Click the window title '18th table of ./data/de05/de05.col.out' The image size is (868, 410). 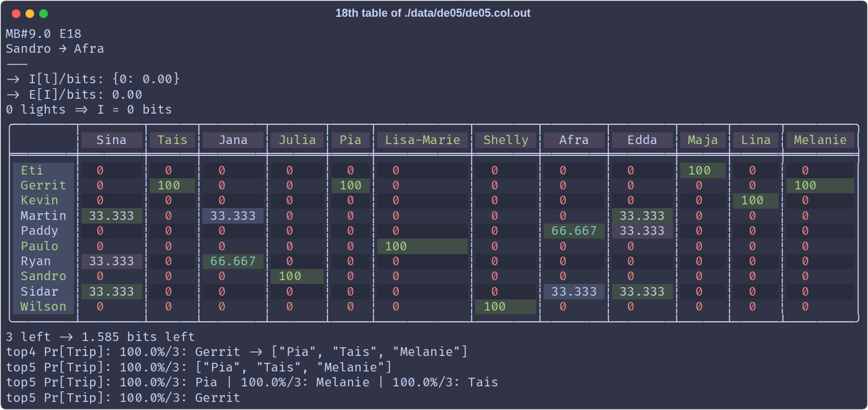[433, 13]
